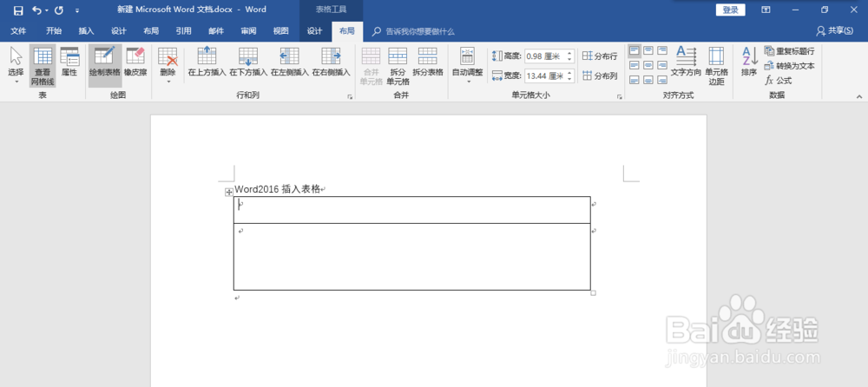Open the 自动调整 autofit dropdown
This screenshot has height=387, width=868.
click(x=467, y=66)
